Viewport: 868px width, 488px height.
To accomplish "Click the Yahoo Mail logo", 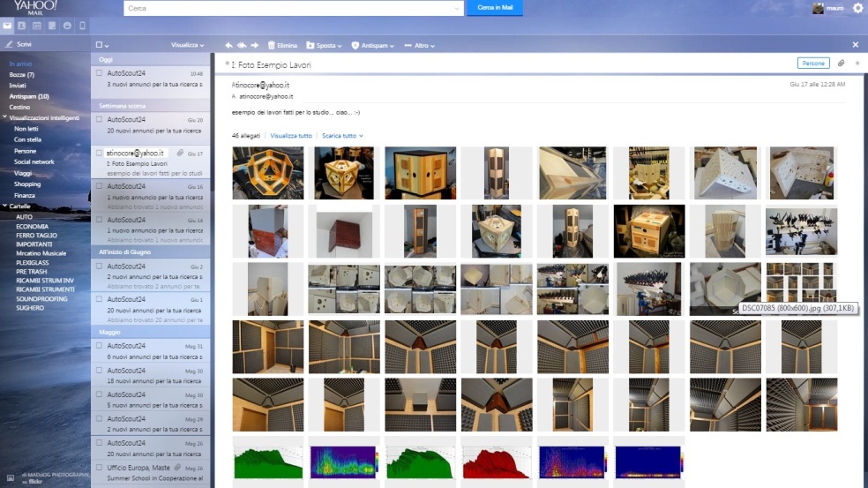I will tap(35, 7).
